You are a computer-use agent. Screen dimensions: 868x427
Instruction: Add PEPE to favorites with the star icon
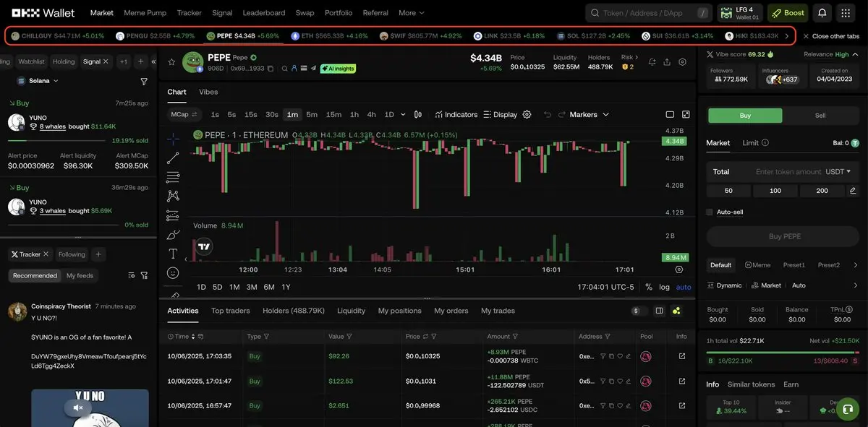(x=171, y=62)
